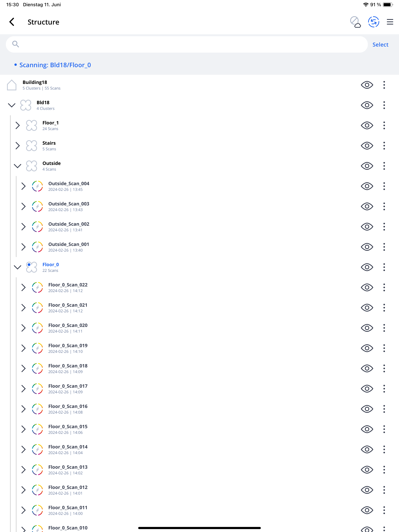Tap the back arrow
Viewport: 399px width, 532px height.
tap(12, 22)
